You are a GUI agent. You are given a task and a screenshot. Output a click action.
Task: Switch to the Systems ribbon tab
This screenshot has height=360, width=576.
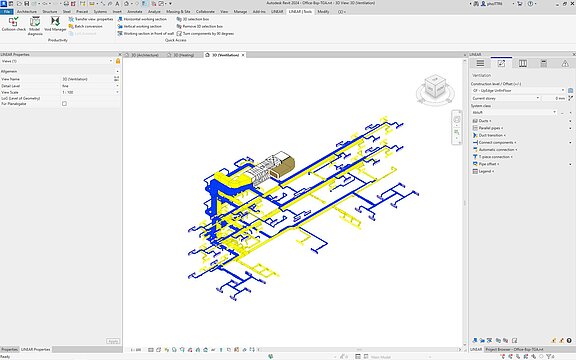tap(100, 12)
